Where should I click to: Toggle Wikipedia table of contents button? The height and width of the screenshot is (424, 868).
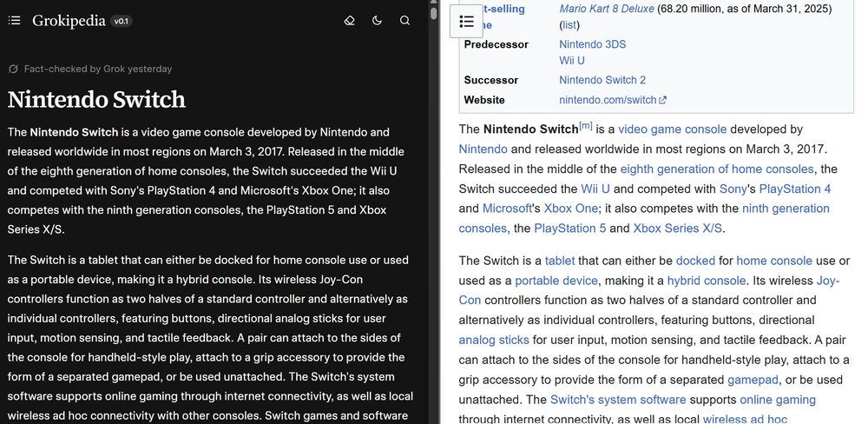[x=467, y=21]
